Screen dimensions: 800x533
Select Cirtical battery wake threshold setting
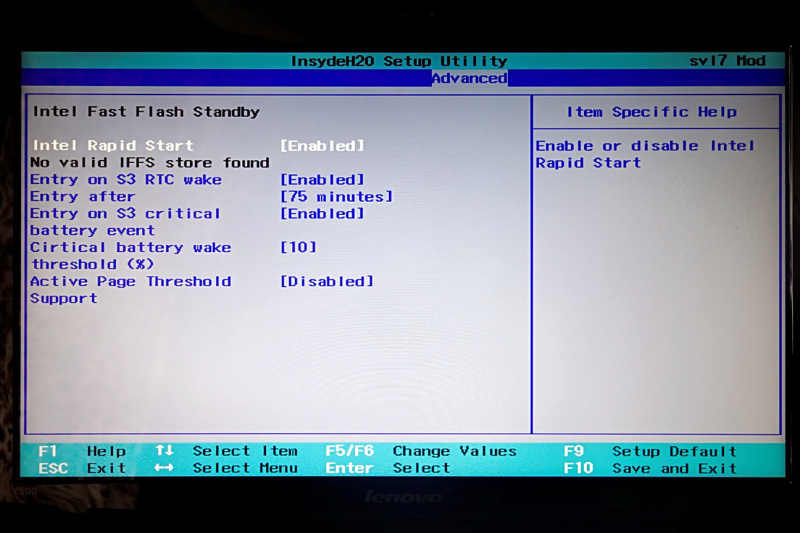tap(131, 256)
